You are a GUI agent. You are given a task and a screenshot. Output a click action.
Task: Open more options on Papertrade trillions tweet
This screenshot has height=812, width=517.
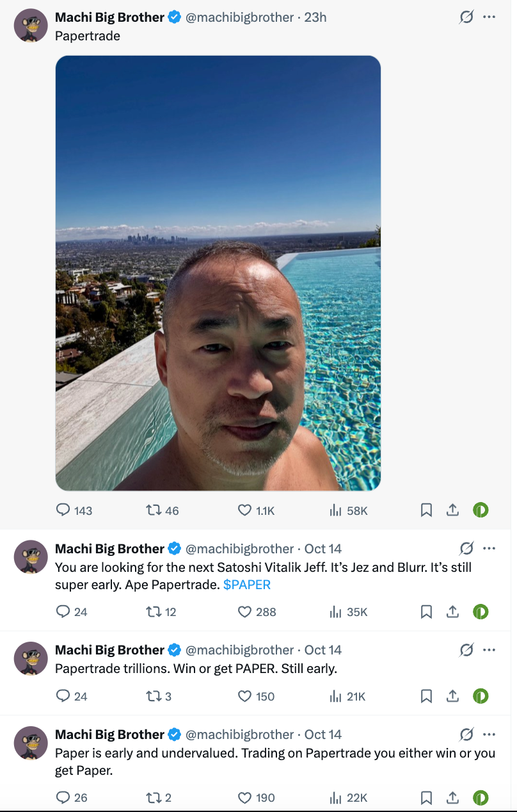489,649
